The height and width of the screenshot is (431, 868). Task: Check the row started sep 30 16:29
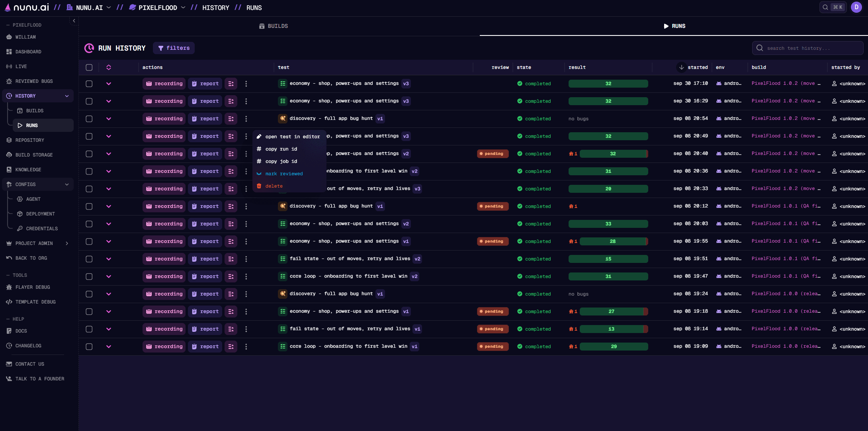89,101
